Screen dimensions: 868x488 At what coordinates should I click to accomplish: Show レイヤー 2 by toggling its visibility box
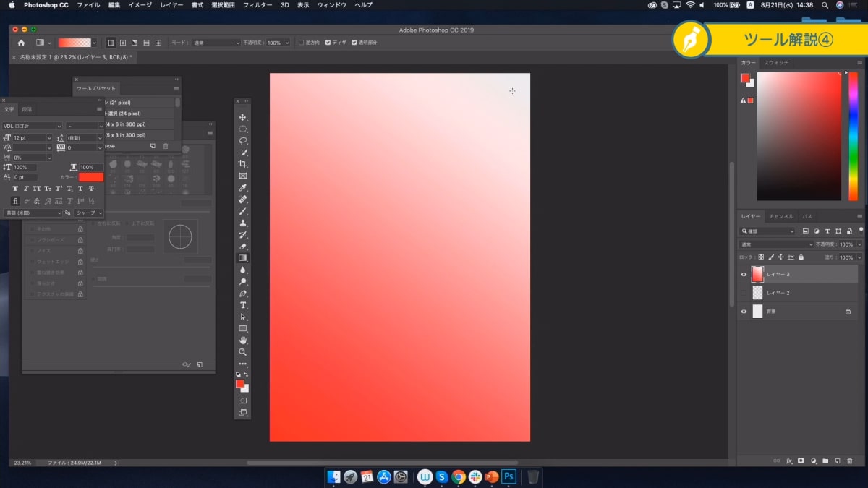(x=744, y=293)
